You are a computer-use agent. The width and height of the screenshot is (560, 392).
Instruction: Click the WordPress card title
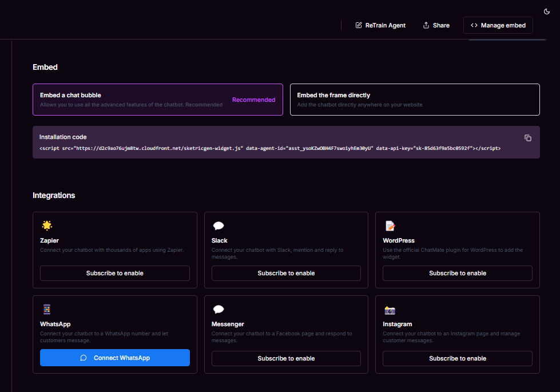pyautogui.click(x=399, y=240)
